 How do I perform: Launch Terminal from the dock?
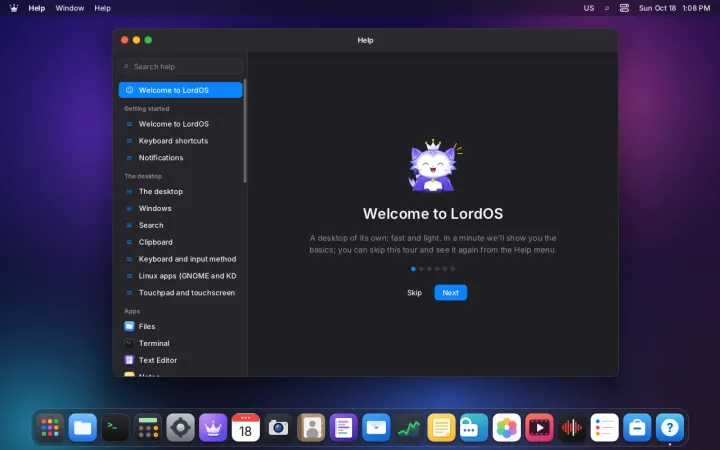click(115, 428)
